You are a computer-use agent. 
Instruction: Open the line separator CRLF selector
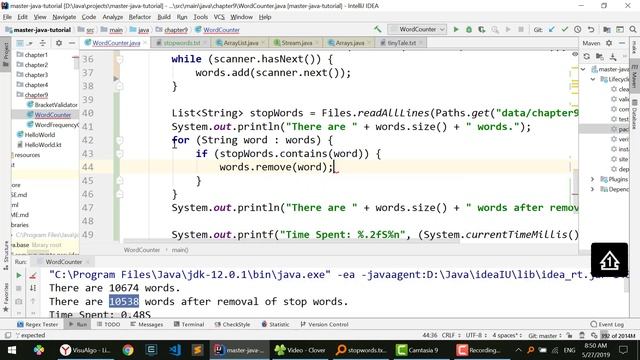pyautogui.click(x=451, y=336)
